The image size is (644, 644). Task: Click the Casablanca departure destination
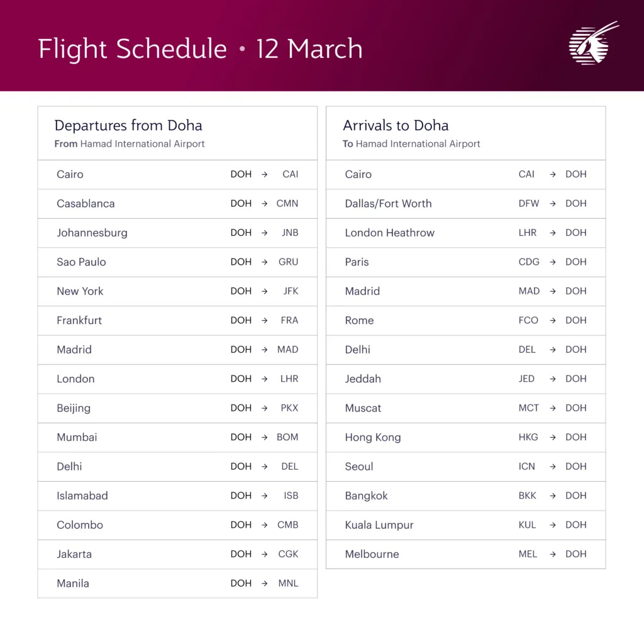click(x=86, y=204)
